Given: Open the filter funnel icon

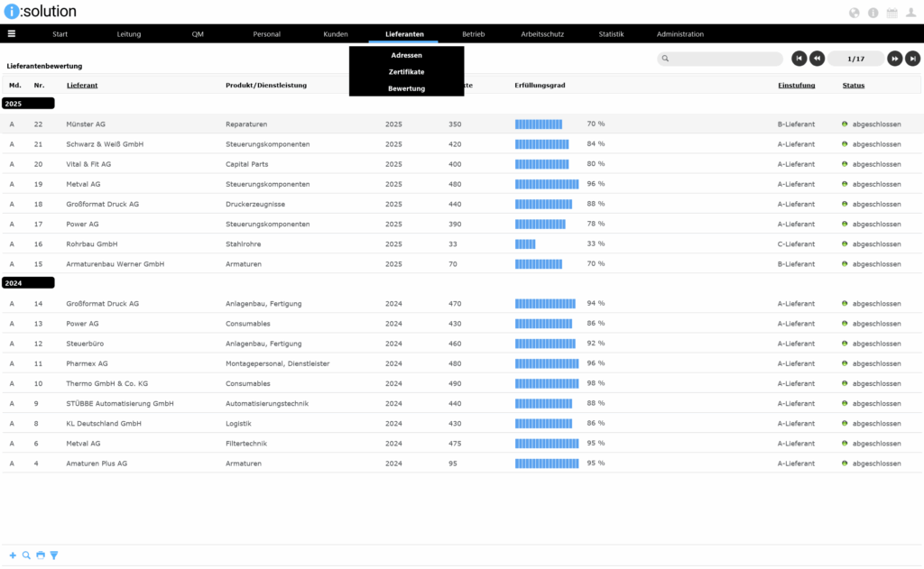Looking at the screenshot, I should tap(54, 555).
